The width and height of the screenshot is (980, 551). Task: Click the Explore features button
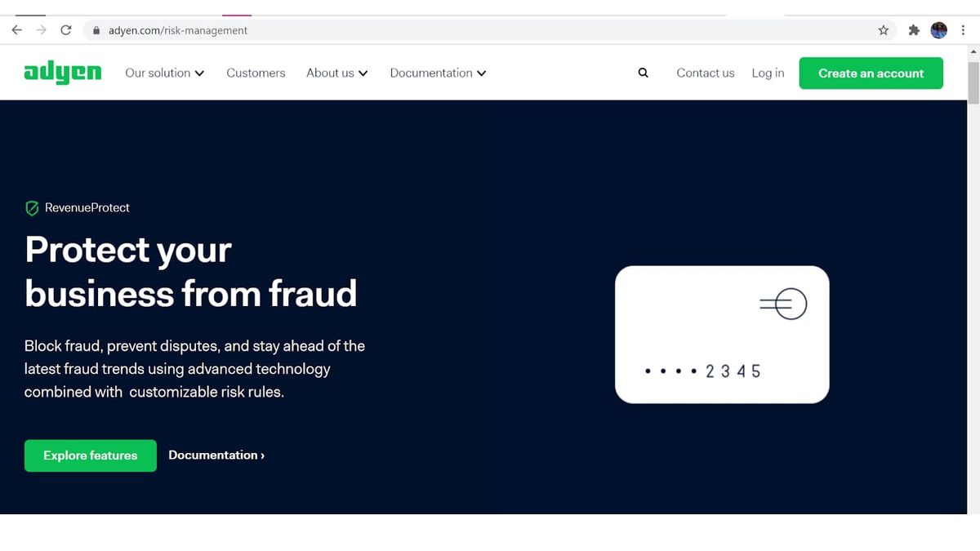[90, 455]
